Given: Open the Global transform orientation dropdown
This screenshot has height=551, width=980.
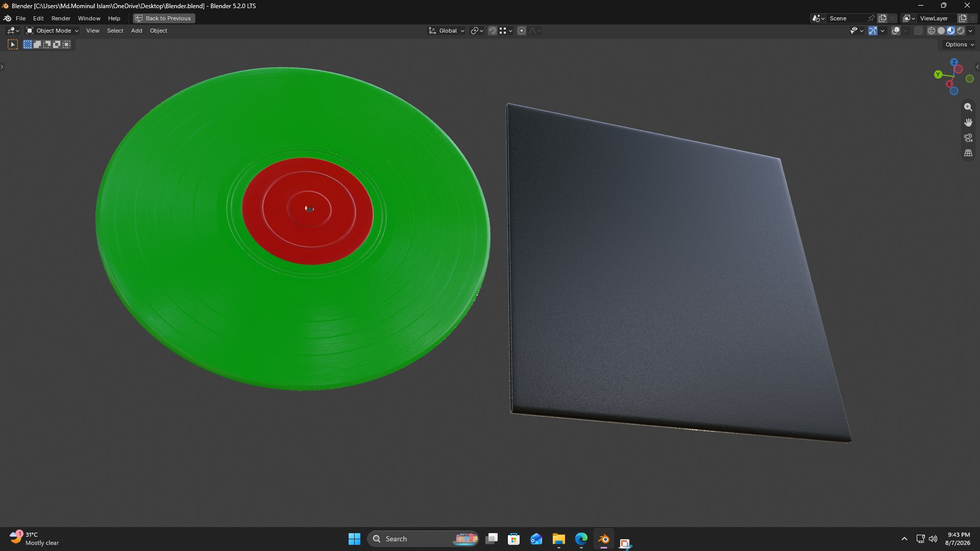Looking at the screenshot, I should pos(447,31).
